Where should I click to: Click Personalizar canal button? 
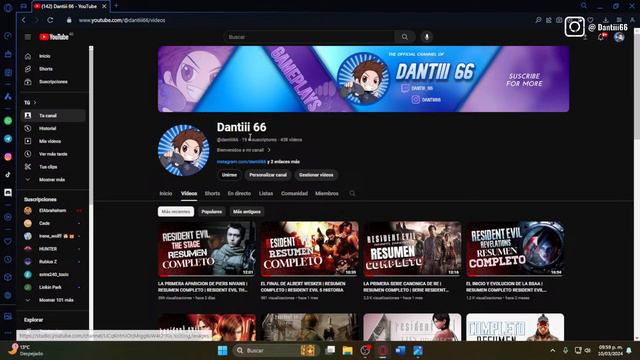click(268, 175)
